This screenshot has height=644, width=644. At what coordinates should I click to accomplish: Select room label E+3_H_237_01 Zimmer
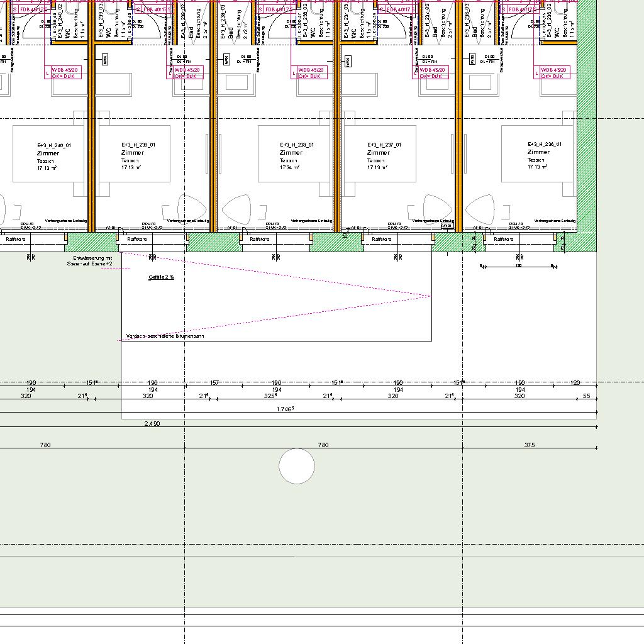pos(379,153)
